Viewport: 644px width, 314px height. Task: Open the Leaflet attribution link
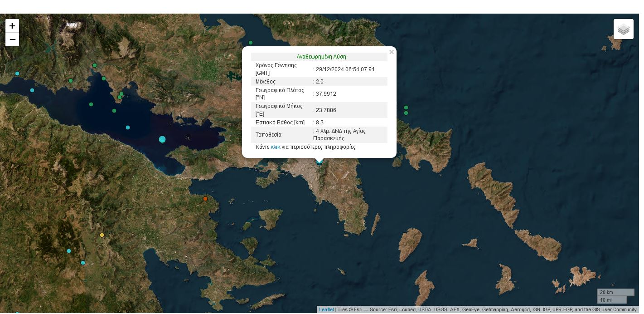pos(326,310)
